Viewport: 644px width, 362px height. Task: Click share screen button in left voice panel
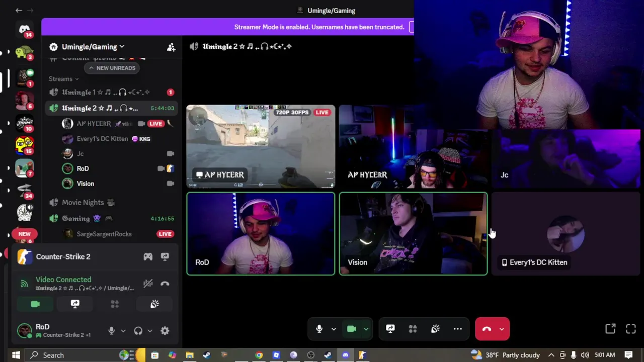75,304
